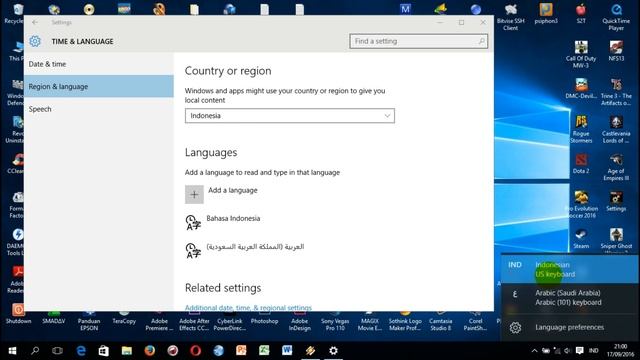Launch Firefox from the taskbar
The image size is (640, 360).
[150, 351]
